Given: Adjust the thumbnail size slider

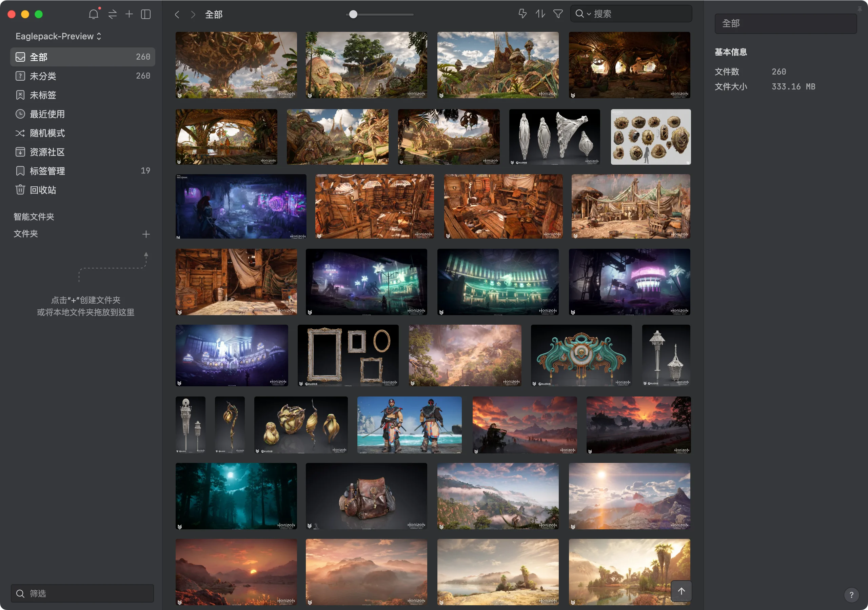Looking at the screenshot, I should click(379, 14).
